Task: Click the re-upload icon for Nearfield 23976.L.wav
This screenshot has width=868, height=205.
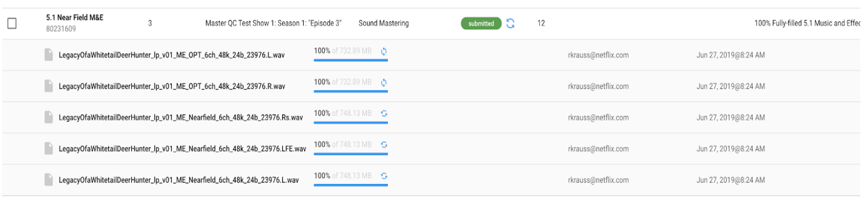Action: (384, 176)
